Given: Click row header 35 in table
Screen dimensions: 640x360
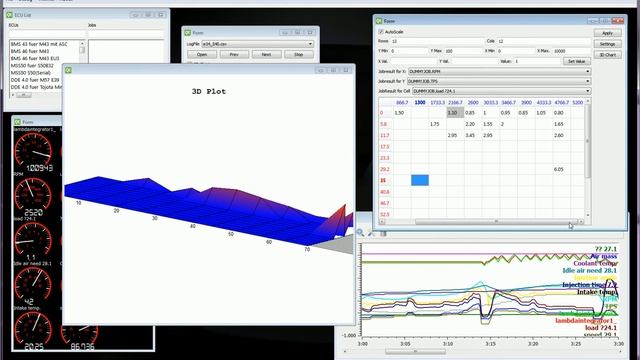Looking at the screenshot, I should tap(383, 180).
